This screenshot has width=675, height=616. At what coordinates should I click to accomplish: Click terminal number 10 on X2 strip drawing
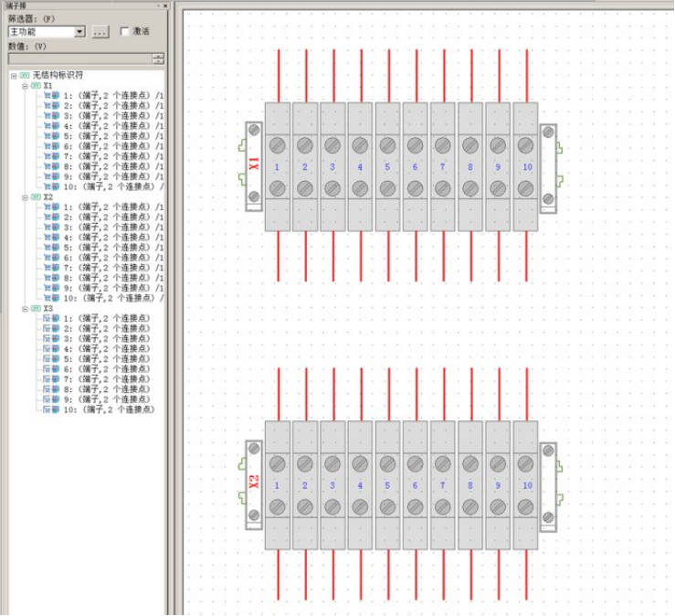tap(527, 485)
